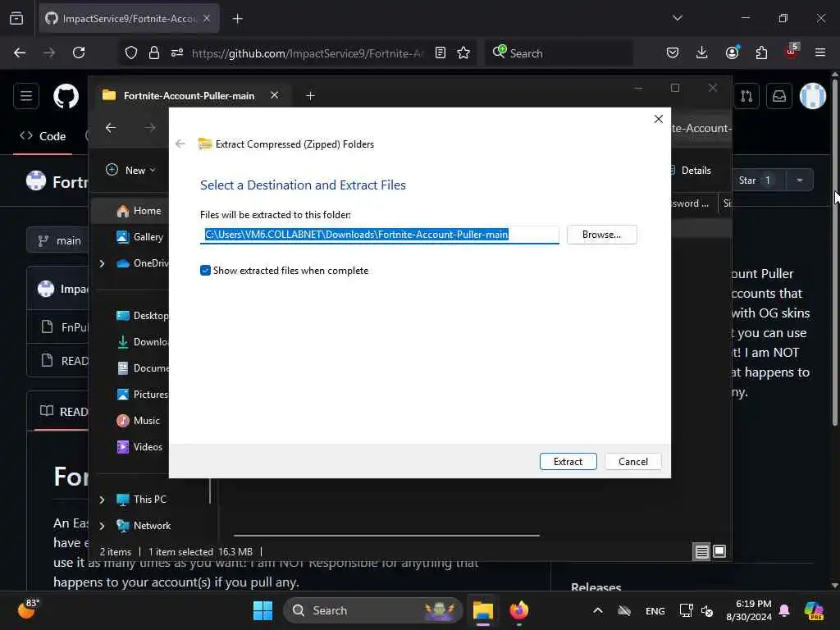Expand Network in Explorer tree
The height and width of the screenshot is (630, 840).
coord(102,526)
